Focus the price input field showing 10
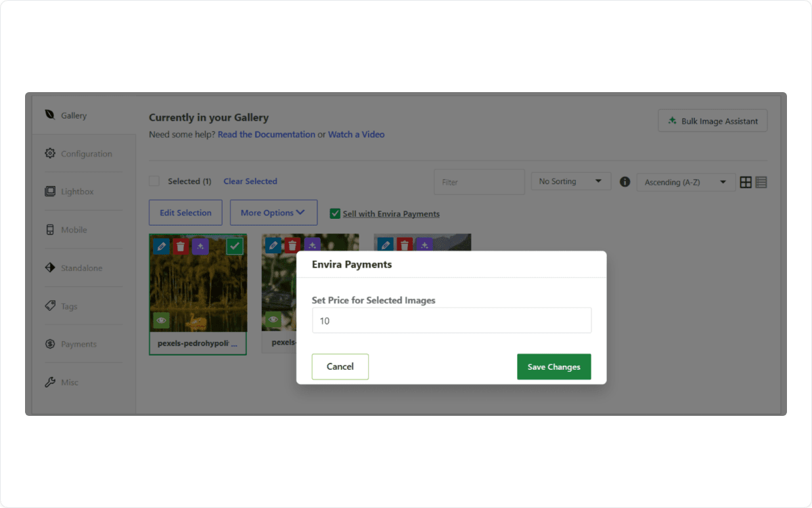 point(451,320)
